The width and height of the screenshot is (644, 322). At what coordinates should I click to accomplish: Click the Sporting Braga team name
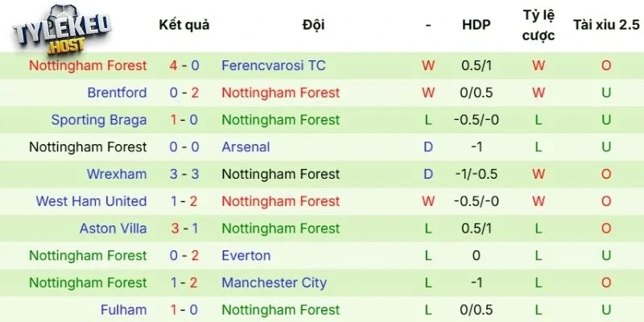point(99,120)
